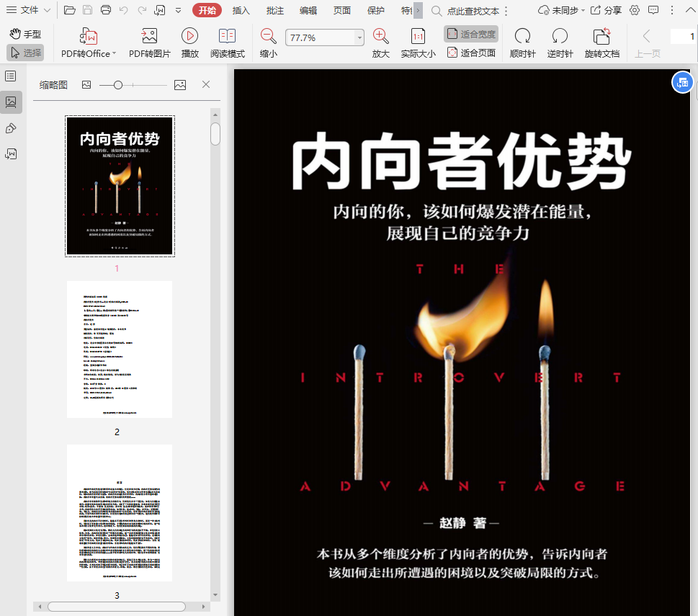Viewport: 698px width, 616px height.
Task: Expand the quick access toolbar dropdown
Action: coord(179,10)
